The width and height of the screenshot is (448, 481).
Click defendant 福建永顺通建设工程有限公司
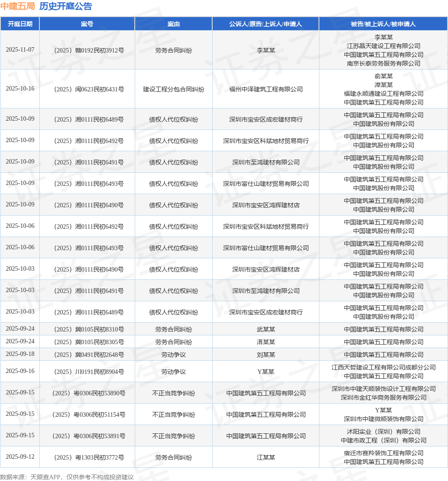pyautogui.click(x=384, y=94)
